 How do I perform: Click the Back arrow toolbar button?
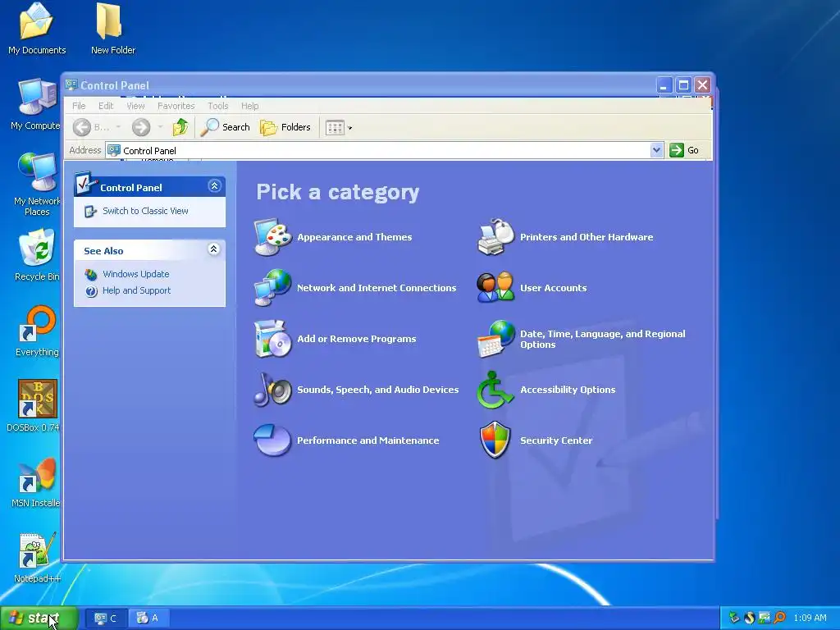tap(82, 127)
